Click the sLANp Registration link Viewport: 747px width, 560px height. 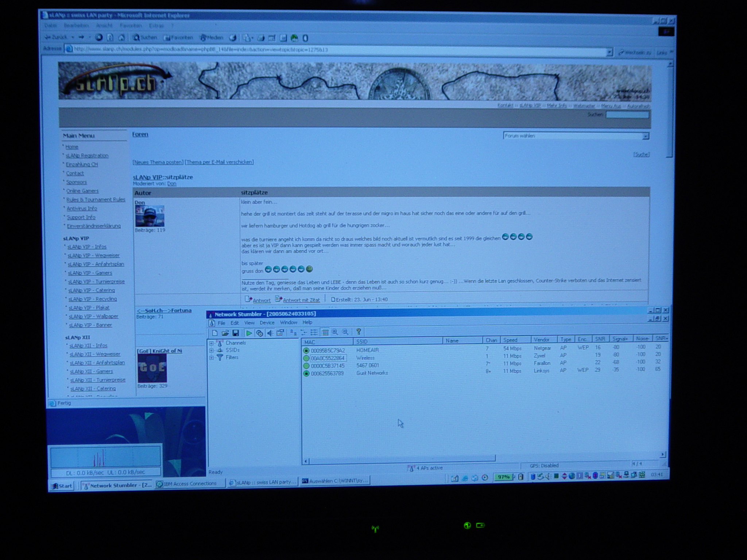point(87,156)
